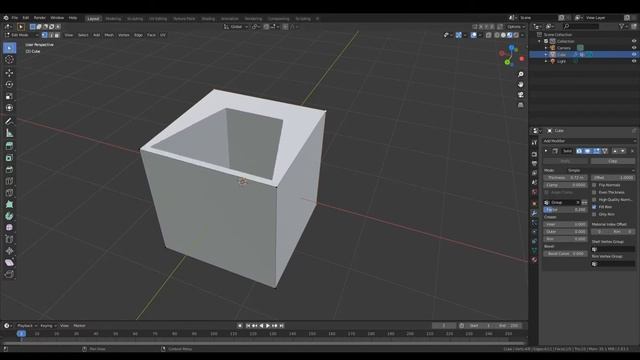Screen dimensions: 640x360
Task: Select the Shear tool
Action: 9,262
